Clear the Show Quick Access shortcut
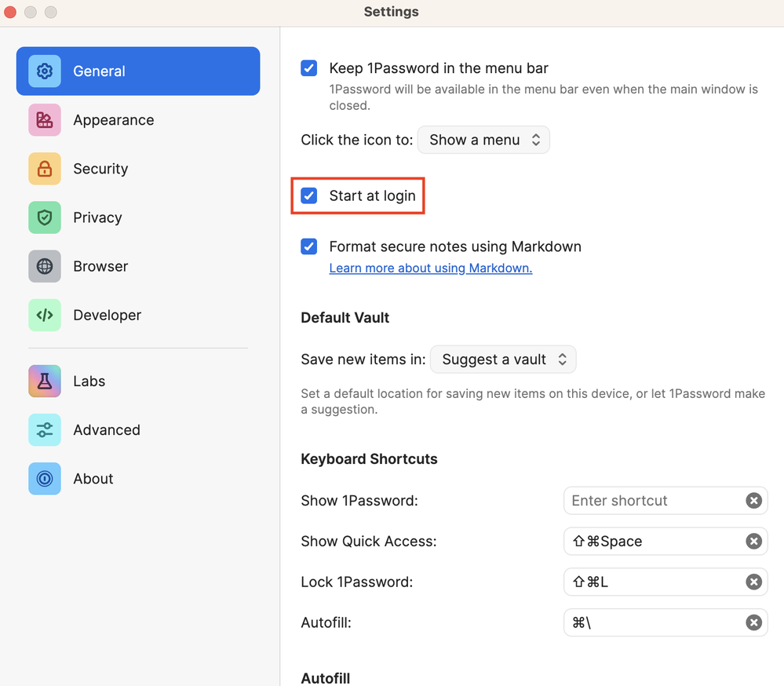 (x=753, y=542)
